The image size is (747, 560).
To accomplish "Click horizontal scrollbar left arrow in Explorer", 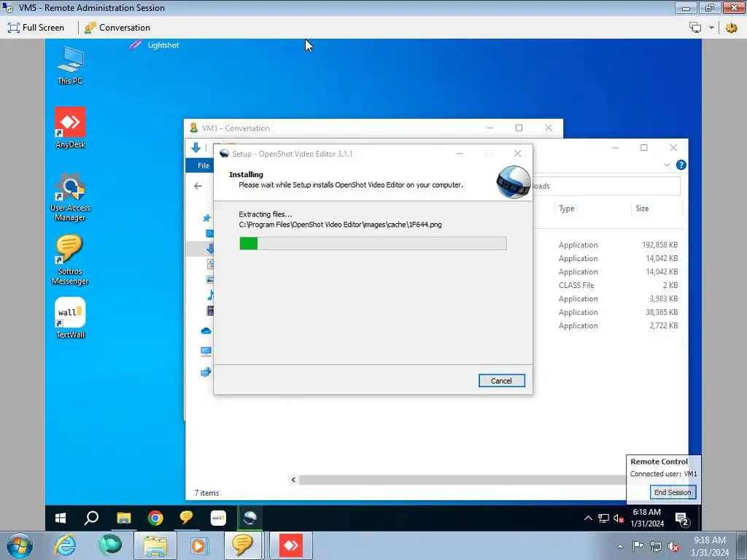I will coord(293,480).
